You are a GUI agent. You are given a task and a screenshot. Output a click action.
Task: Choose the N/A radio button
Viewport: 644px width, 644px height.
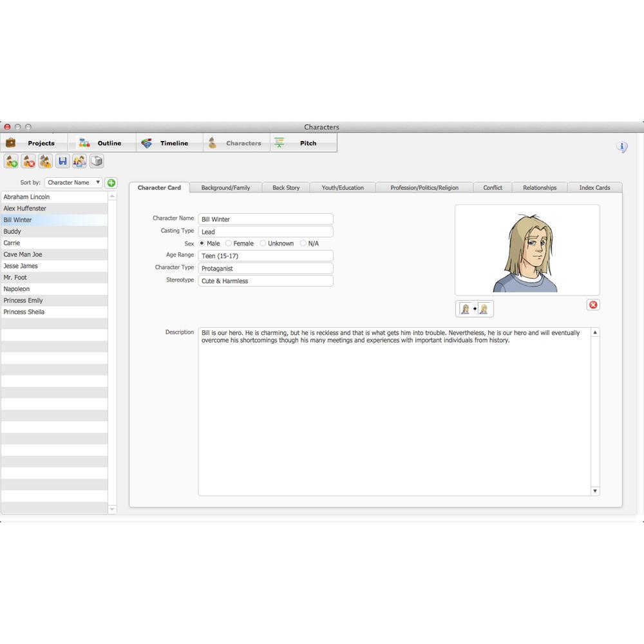tap(303, 243)
